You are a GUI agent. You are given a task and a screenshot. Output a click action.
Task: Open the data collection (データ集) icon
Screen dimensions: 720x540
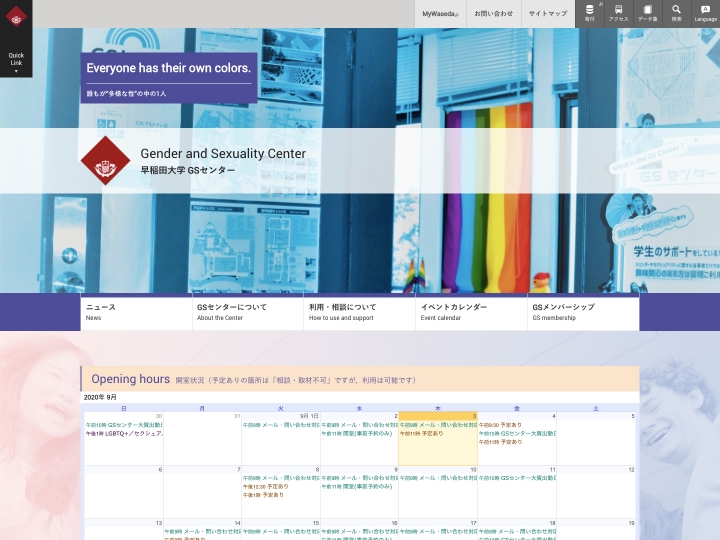click(647, 13)
